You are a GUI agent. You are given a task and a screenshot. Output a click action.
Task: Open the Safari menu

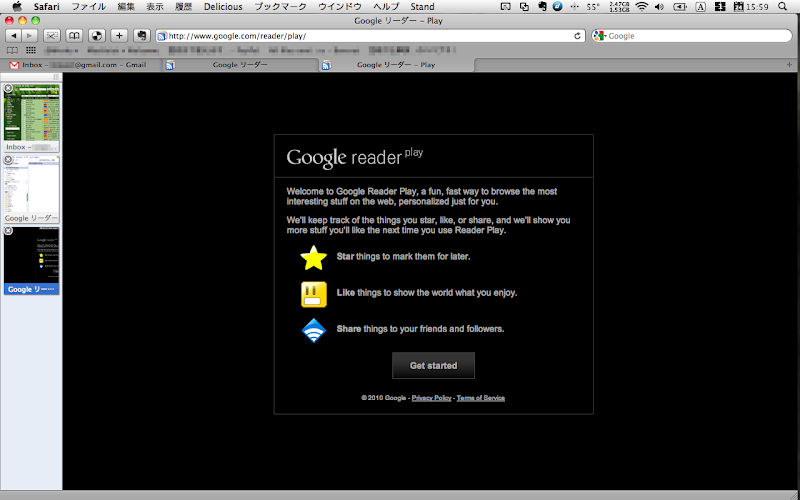tap(47, 7)
